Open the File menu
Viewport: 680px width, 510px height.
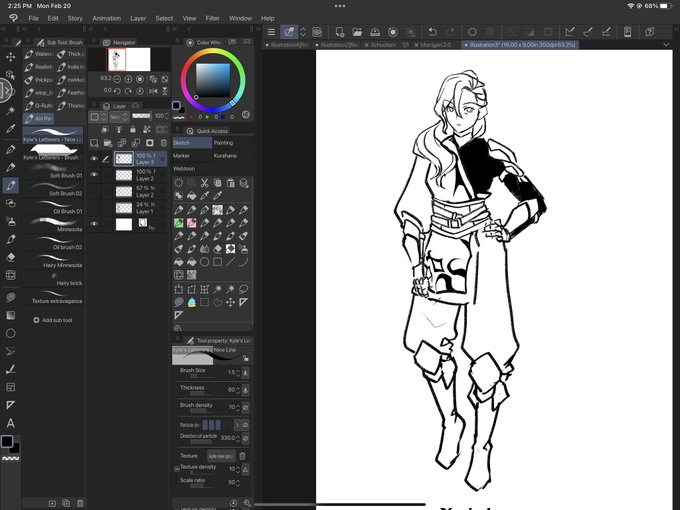pyautogui.click(x=33, y=18)
